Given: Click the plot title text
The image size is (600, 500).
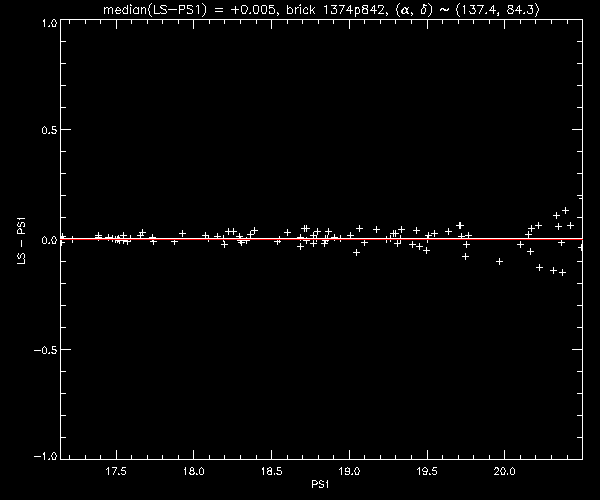Looking at the screenshot, I should point(321,9).
